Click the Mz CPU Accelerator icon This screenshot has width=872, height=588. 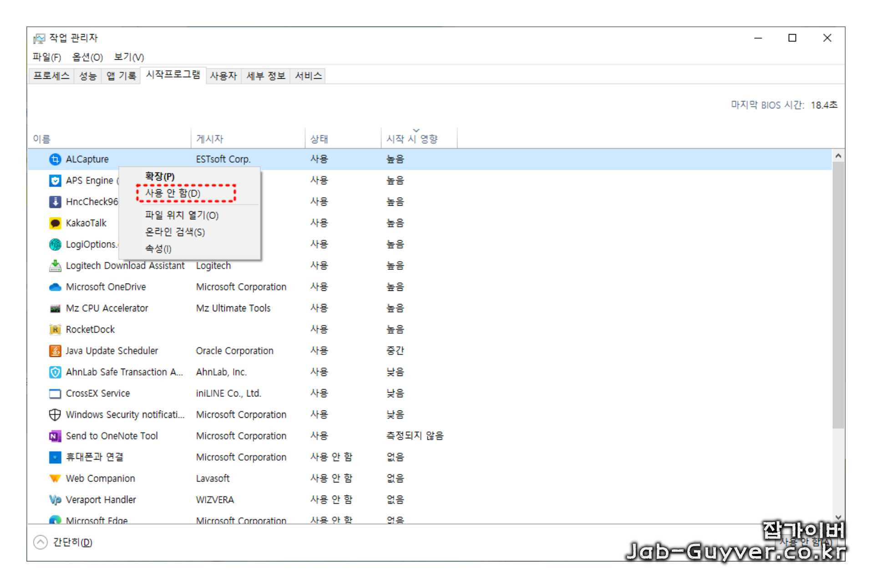(55, 309)
